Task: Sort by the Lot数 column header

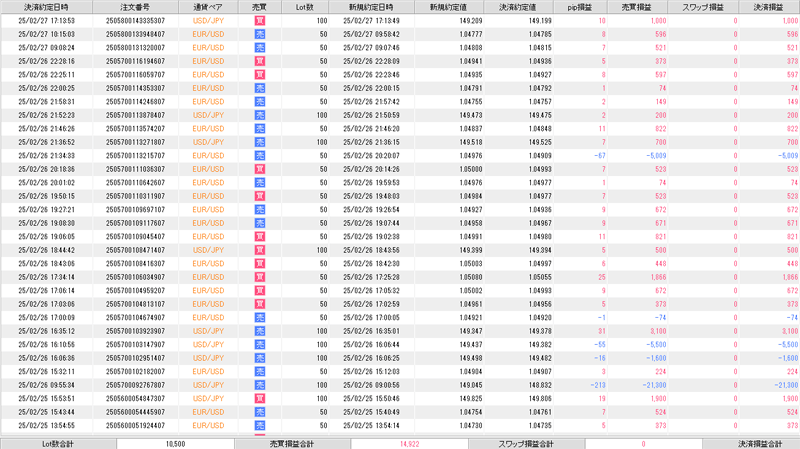Action: click(305, 7)
